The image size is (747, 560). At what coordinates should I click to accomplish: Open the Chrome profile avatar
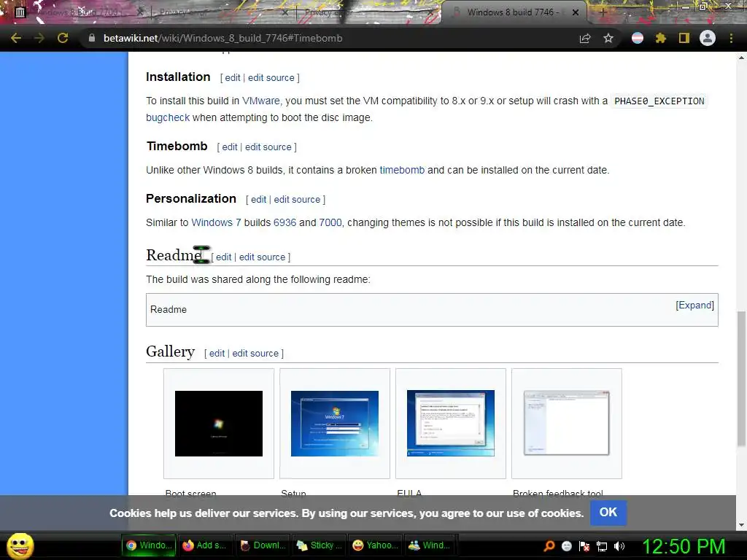click(x=708, y=38)
